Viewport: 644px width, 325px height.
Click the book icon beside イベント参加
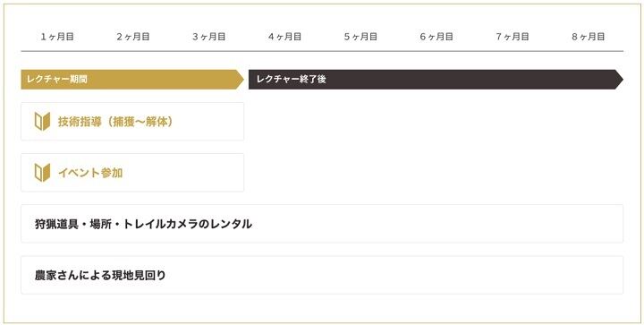coord(42,173)
